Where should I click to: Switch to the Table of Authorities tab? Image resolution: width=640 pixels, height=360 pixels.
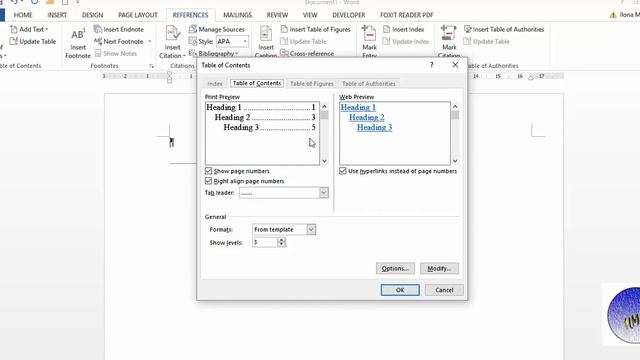(x=369, y=84)
